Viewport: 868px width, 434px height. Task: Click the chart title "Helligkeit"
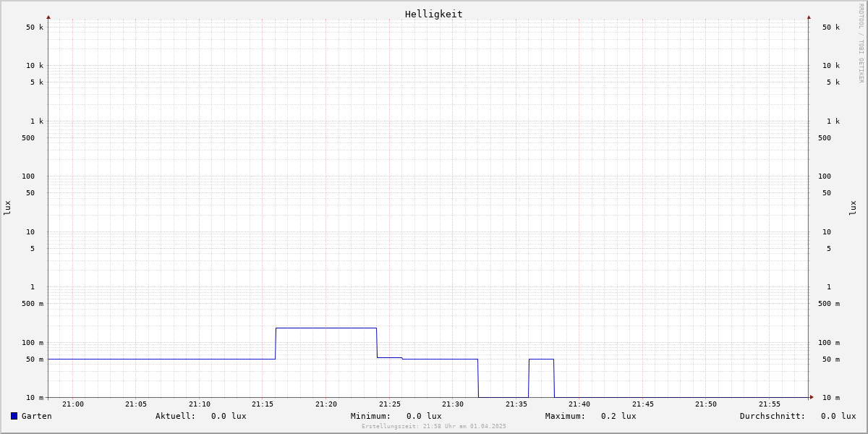point(434,14)
